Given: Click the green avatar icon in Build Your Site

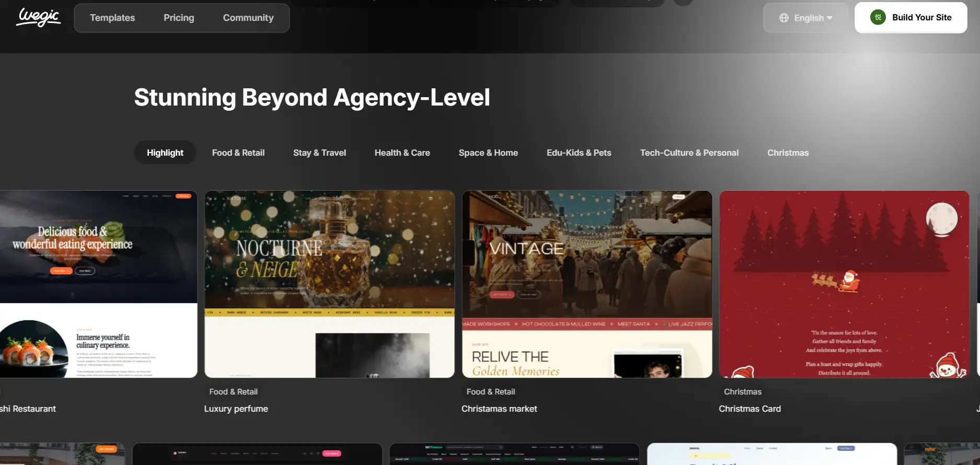Looking at the screenshot, I should click(x=878, y=17).
